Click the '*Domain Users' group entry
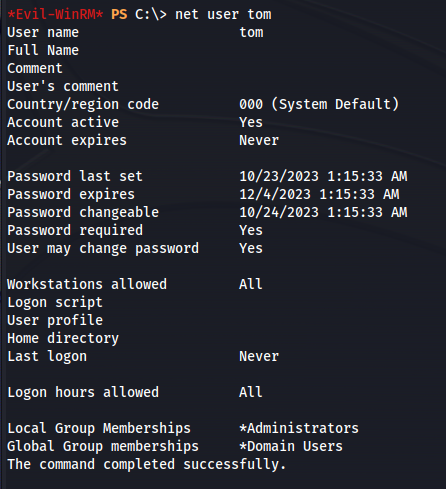The width and height of the screenshot is (446, 489). pos(291,446)
